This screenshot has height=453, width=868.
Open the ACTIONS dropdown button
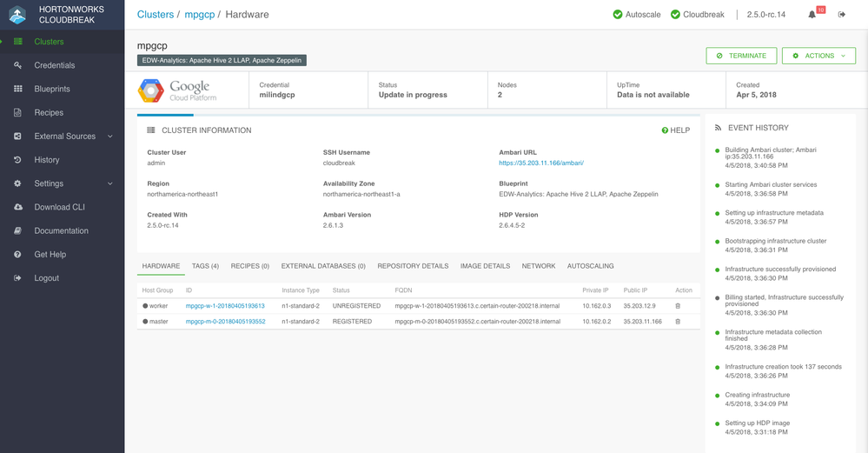818,56
